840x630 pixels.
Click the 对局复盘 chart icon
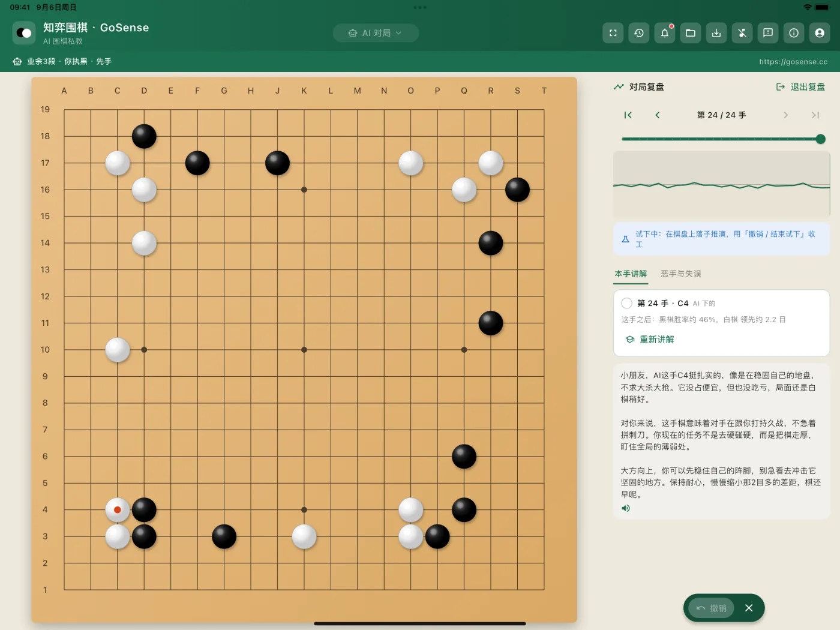(619, 87)
